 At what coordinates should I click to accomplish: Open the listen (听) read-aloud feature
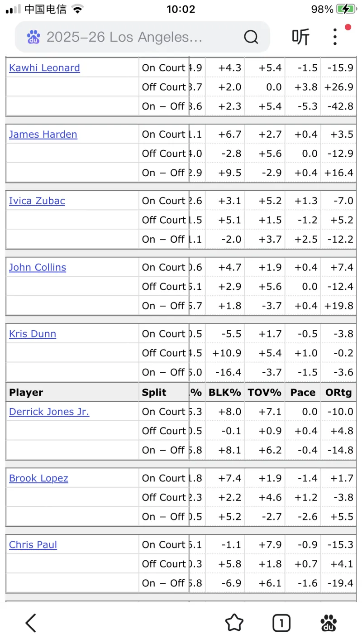[300, 37]
